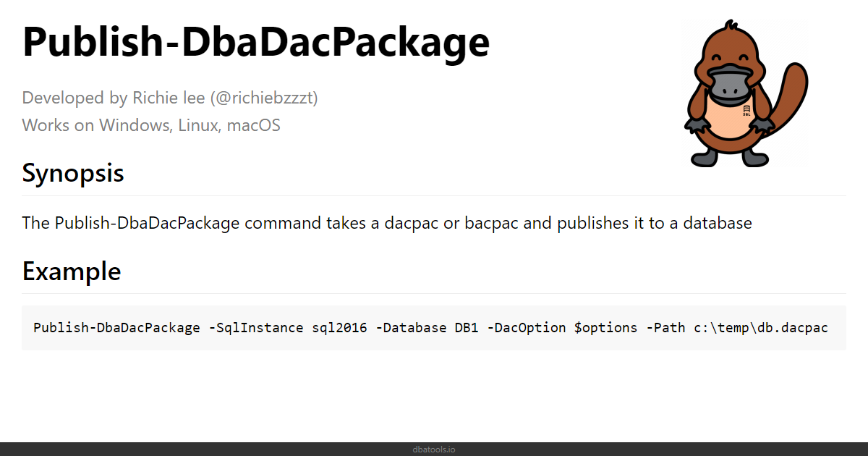
Task: Select the Synopsis heading
Action: (x=73, y=174)
